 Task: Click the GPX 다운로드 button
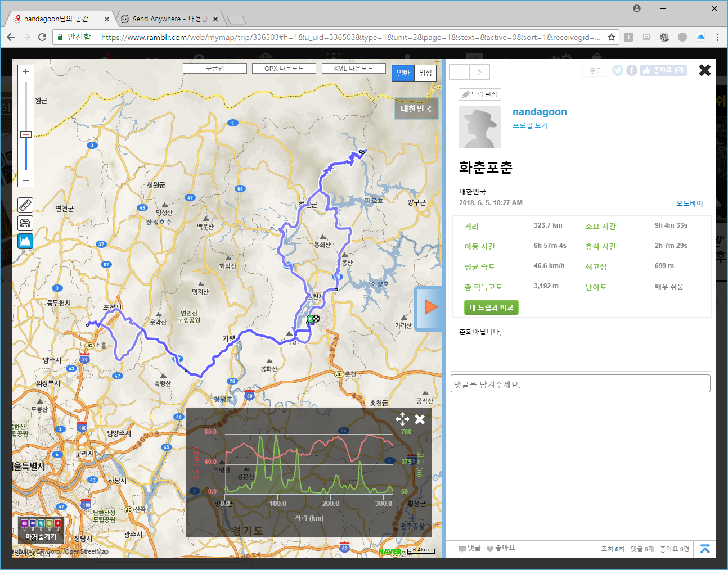tap(284, 68)
